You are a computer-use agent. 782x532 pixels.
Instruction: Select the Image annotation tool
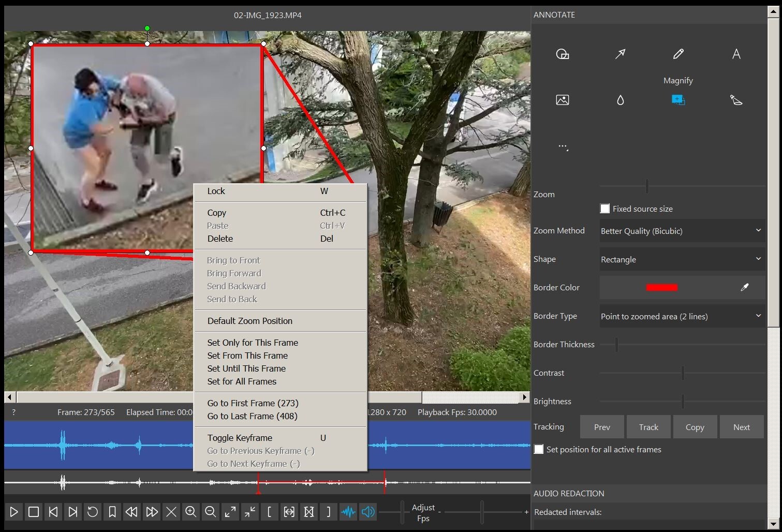point(563,100)
